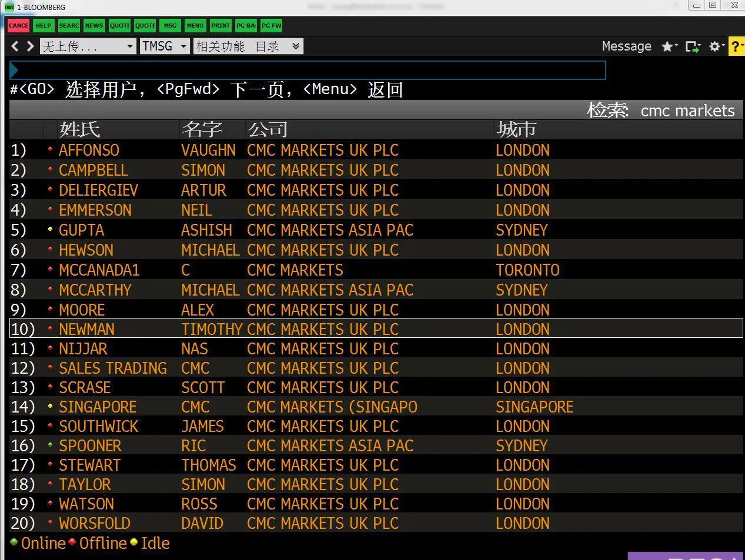The width and height of the screenshot is (745, 560).
Task: Click the Offline legend label
Action: pos(103,544)
